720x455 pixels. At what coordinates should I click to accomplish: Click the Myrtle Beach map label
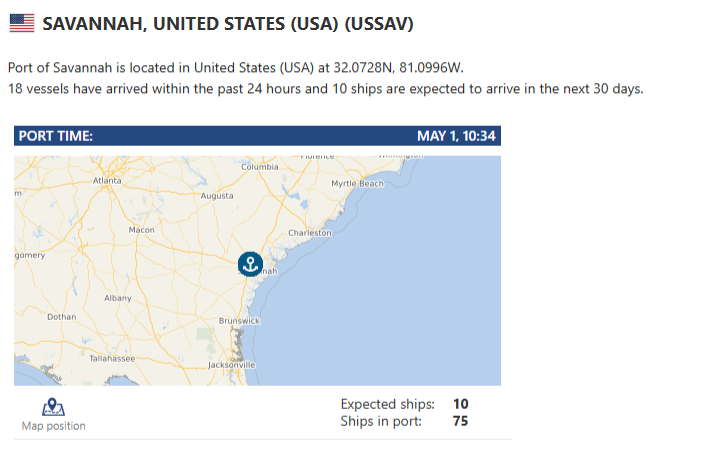point(357,184)
